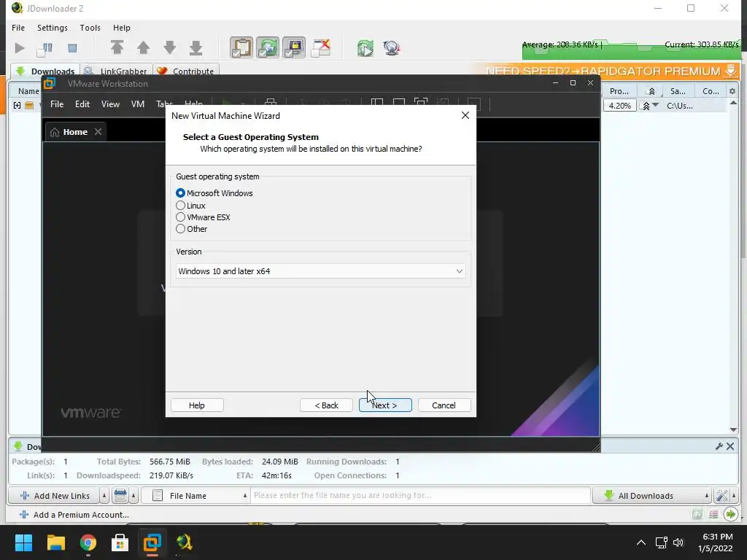Move selected download to bottom
The image size is (747, 560).
(x=196, y=47)
